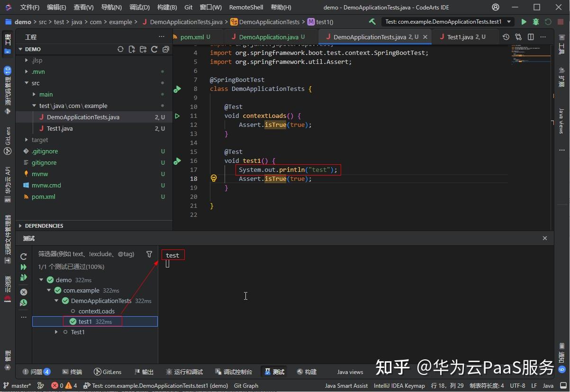Run all tests double-arrow icon
This screenshot has height=392, width=570.
click(24, 267)
